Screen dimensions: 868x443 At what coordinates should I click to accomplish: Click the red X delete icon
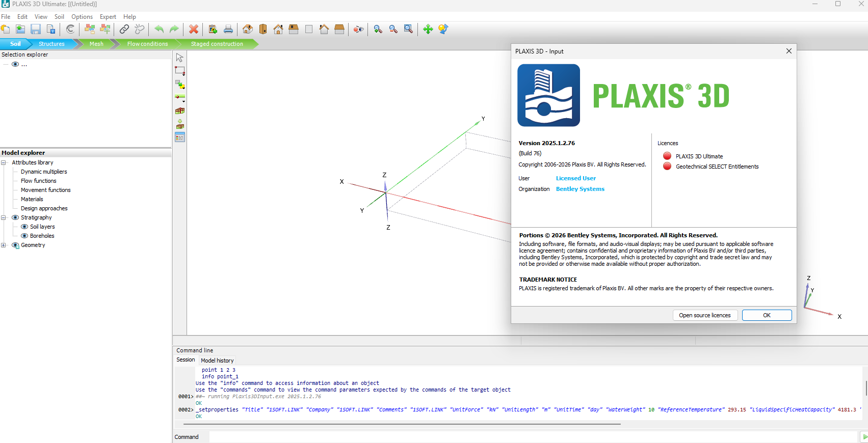pos(194,29)
